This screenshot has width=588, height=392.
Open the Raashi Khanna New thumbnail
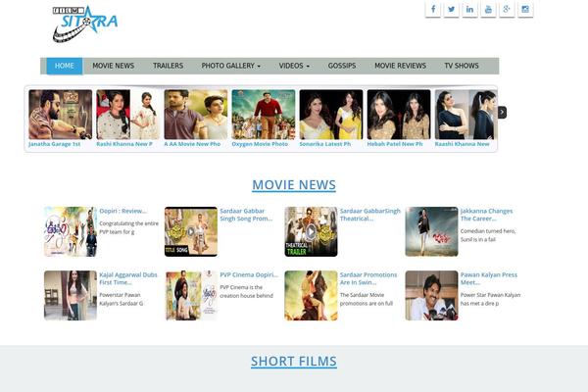coord(466,115)
